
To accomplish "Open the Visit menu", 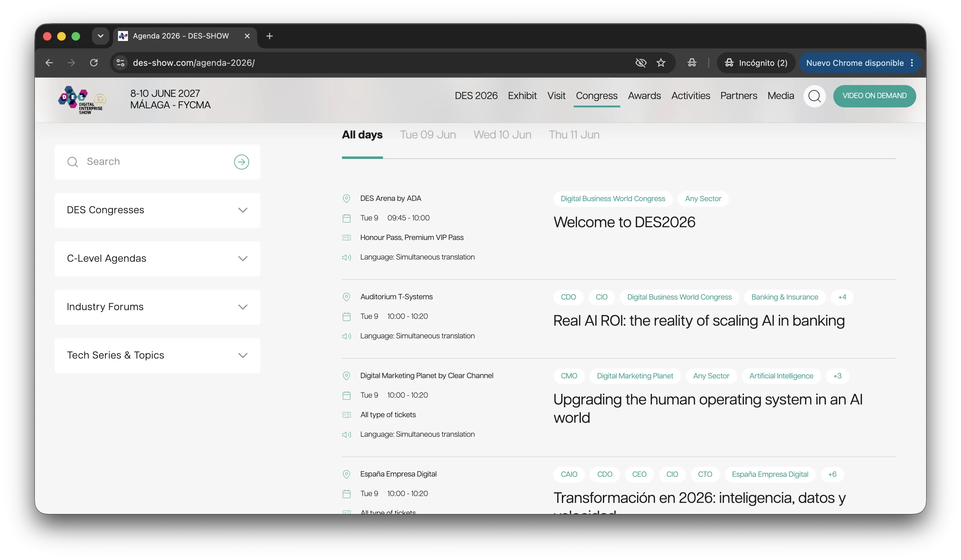I will 556,96.
